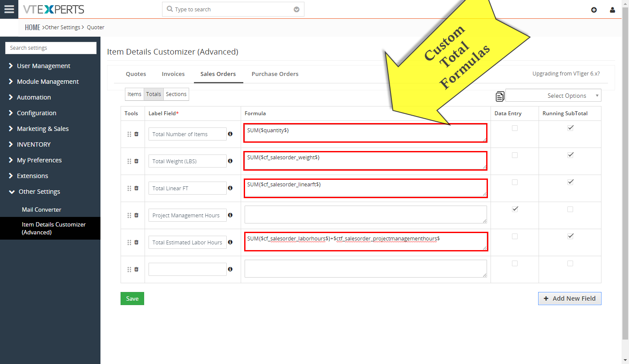This screenshot has width=629, height=364.
Task: Delete the Total Weight (LBS) row
Action: pyautogui.click(x=136, y=161)
